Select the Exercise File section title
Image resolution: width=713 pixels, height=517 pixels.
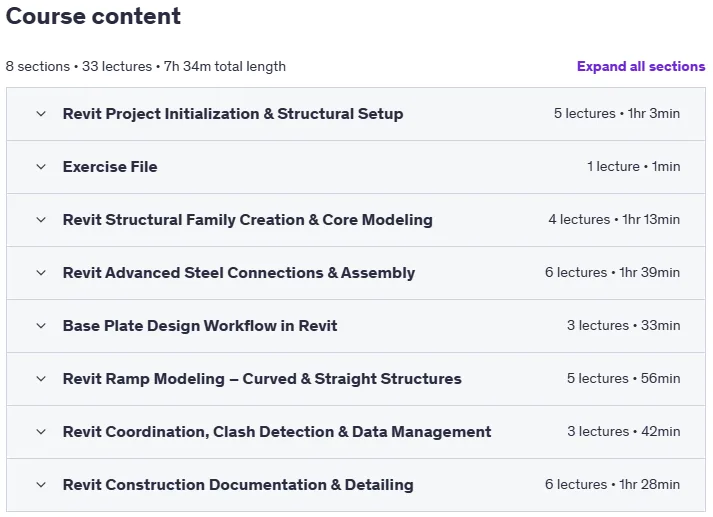point(110,167)
